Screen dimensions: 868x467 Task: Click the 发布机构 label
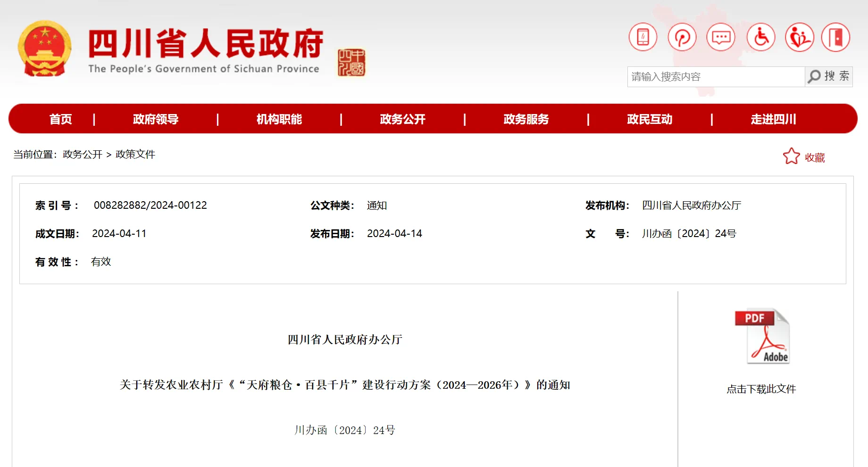pos(608,205)
